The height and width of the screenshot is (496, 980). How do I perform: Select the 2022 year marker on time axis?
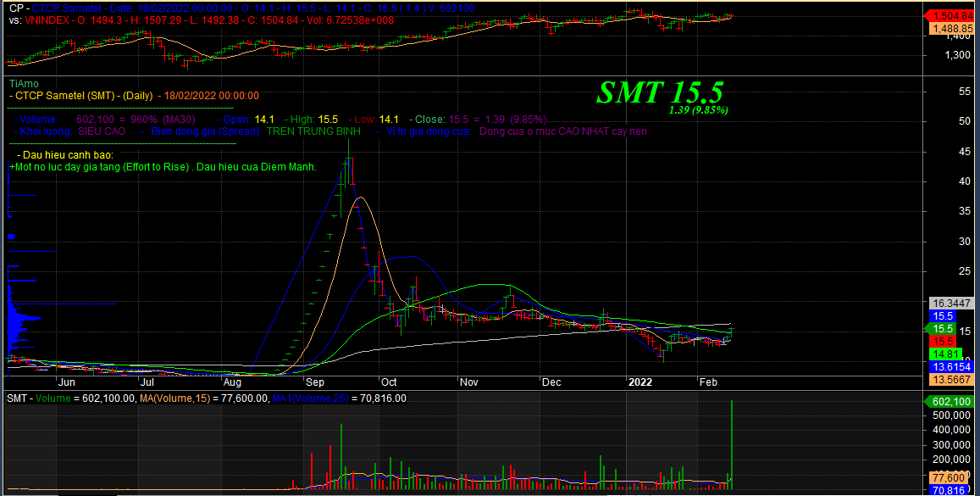coord(640,382)
